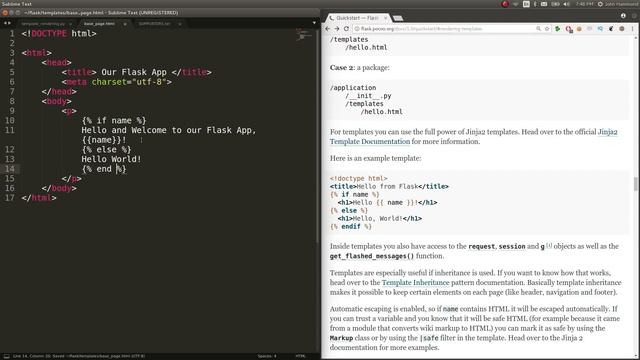Open the mail envelope indicator
This screenshot has height=360, width=640.
(544, 4)
